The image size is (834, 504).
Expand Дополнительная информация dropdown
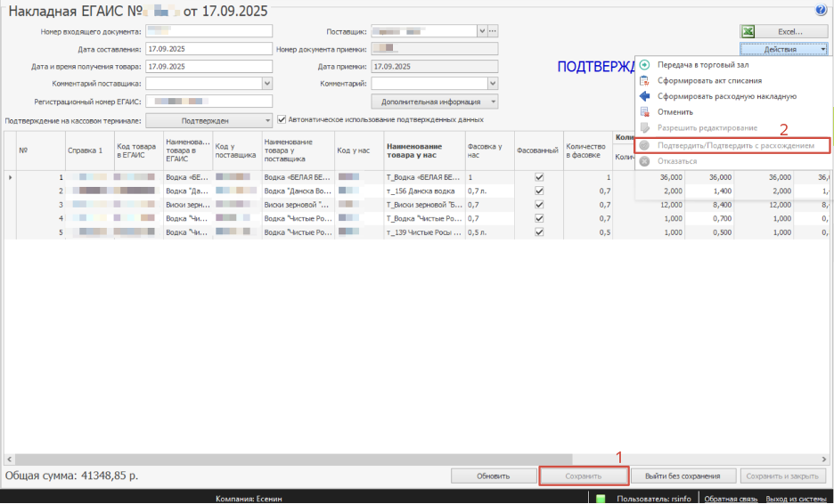[x=435, y=102]
